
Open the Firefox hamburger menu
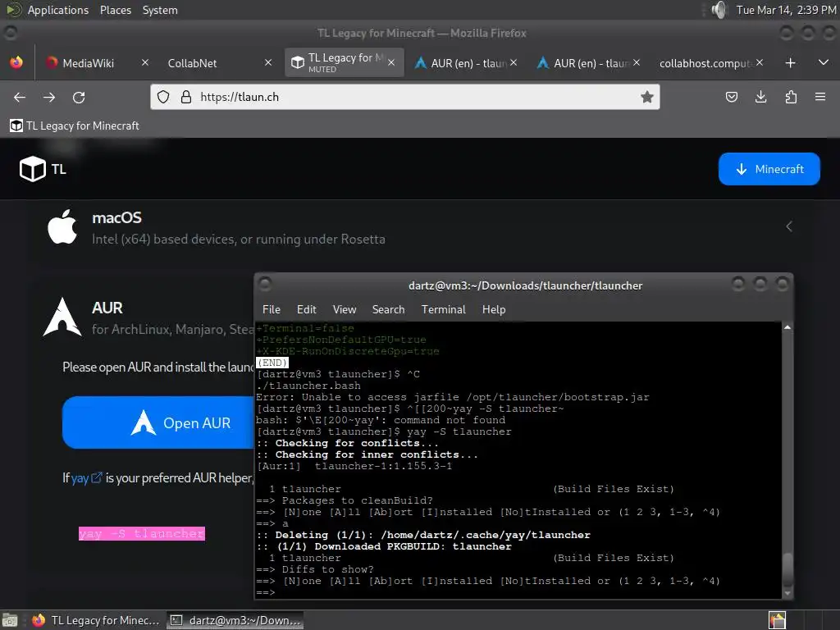tap(820, 97)
